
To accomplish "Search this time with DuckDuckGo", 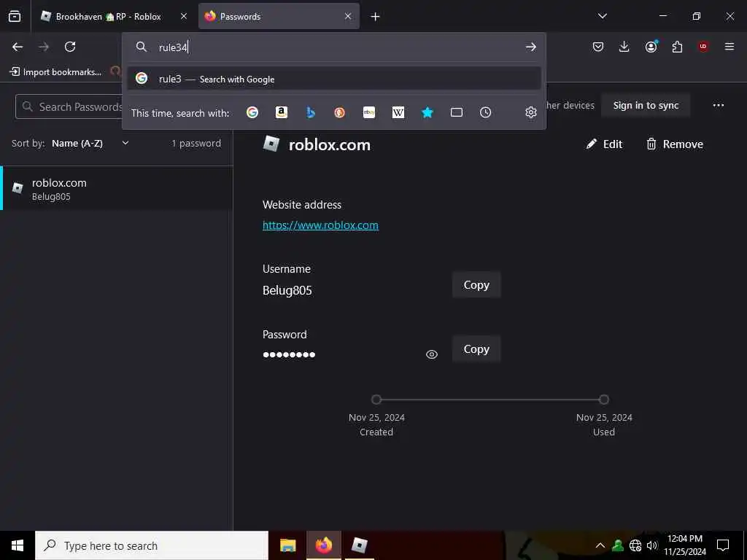I will (340, 112).
